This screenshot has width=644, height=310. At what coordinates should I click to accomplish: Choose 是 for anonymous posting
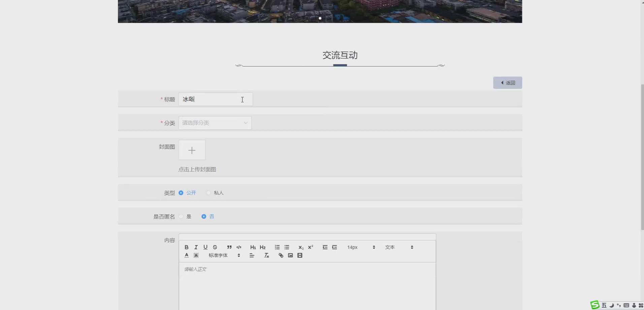[x=181, y=216]
